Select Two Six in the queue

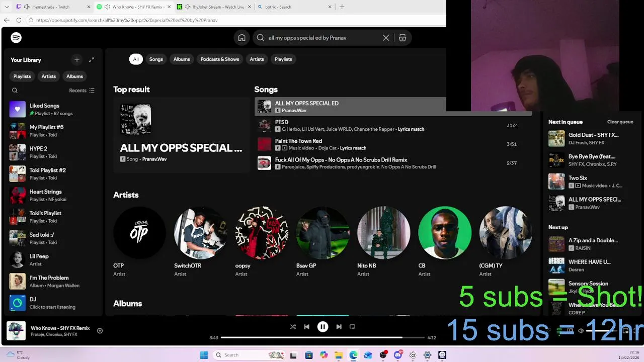[x=591, y=182]
